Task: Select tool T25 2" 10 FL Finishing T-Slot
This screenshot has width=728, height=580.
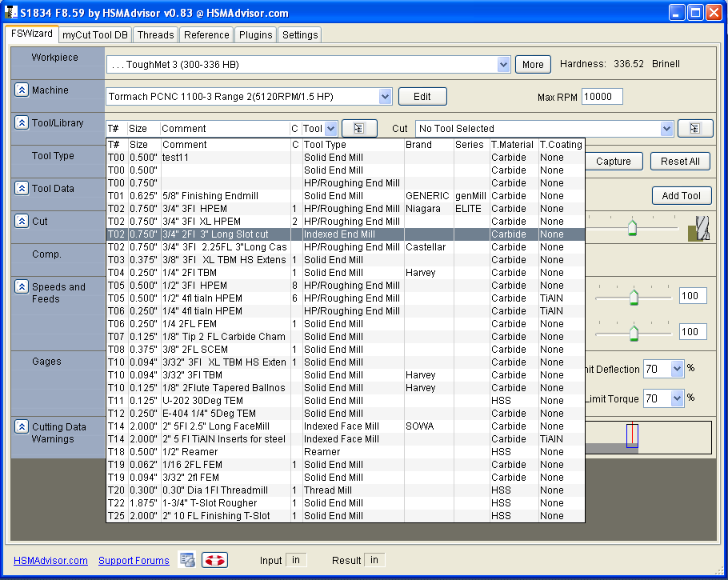Action: (x=345, y=516)
